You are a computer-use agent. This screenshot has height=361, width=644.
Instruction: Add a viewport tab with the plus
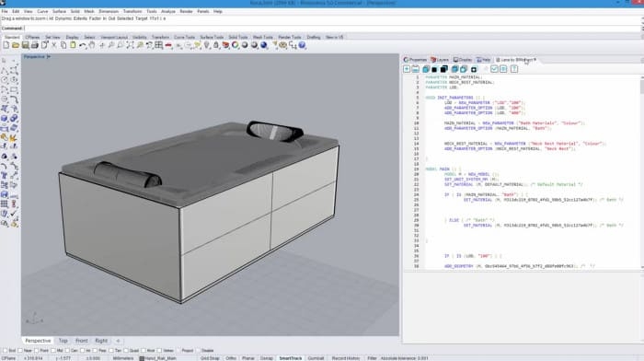tap(118, 341)
